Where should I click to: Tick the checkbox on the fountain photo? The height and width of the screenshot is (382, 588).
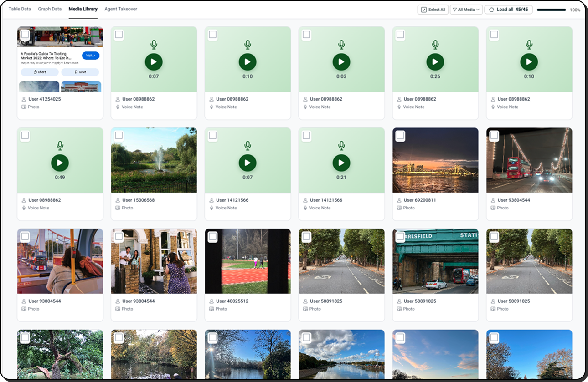click(x=119, y=135)
